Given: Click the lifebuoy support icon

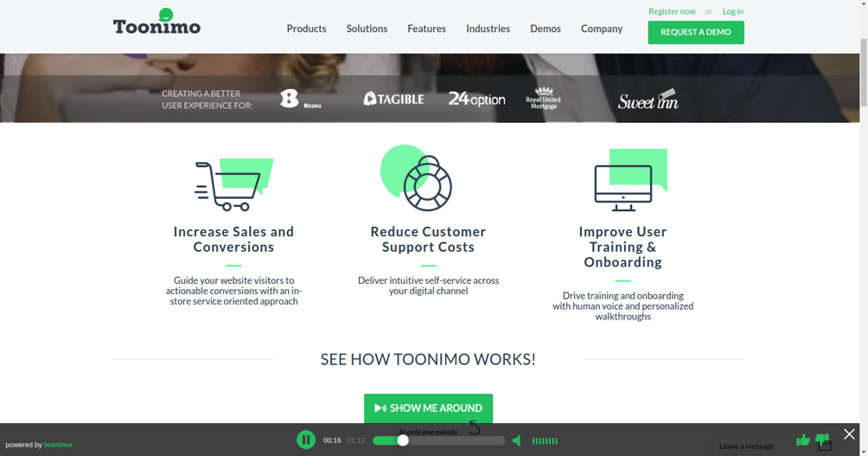Looking at the screenshot, I should click(418, 178).
